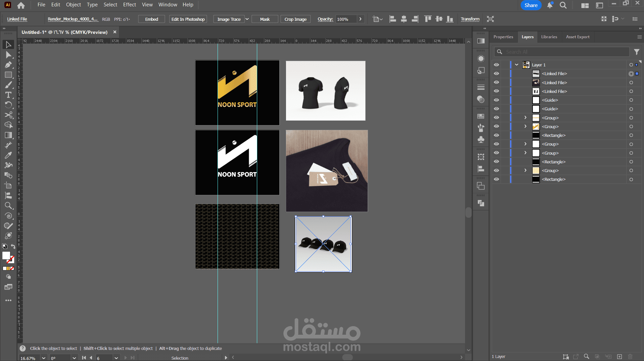Click Delete Selection trash icon
Screen dimensions: 644x361
[630, 356]
